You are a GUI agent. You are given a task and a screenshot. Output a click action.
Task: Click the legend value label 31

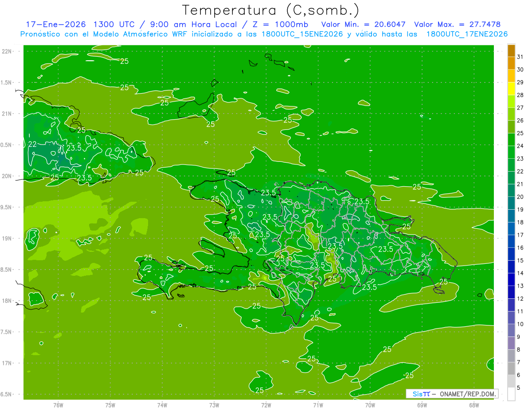click(520, 57)
